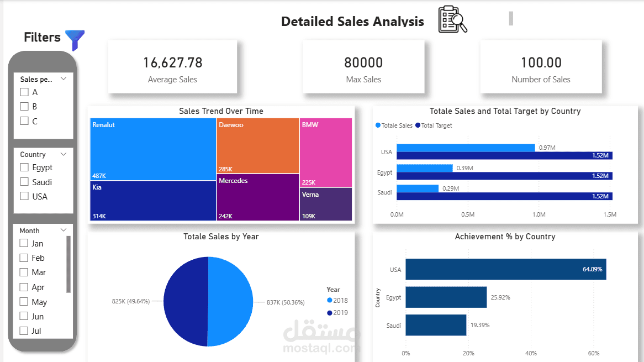The image size is (644, 362).
Task: Check the Egypt checkbox in Country filter
Action: (x=24, y=167)
